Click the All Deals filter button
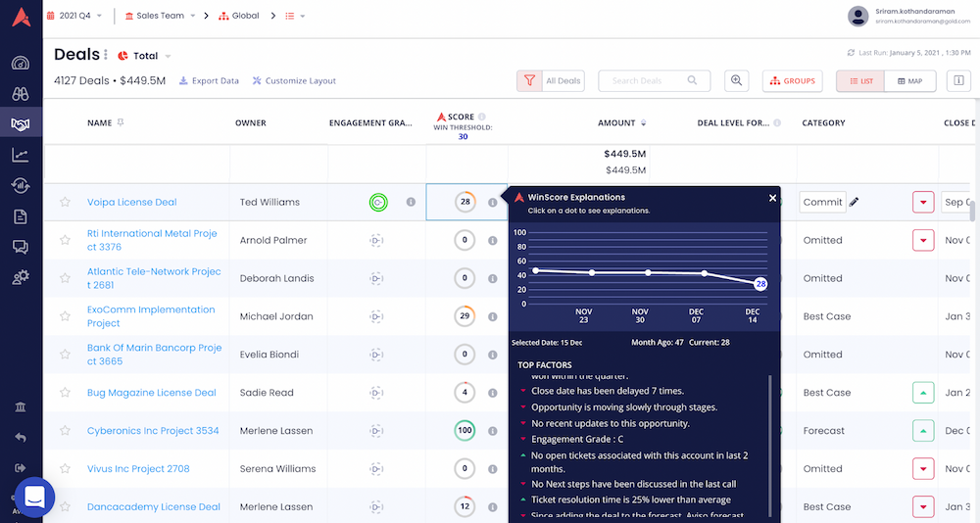Viewport: 980px width, 523px height. point(563,80)
